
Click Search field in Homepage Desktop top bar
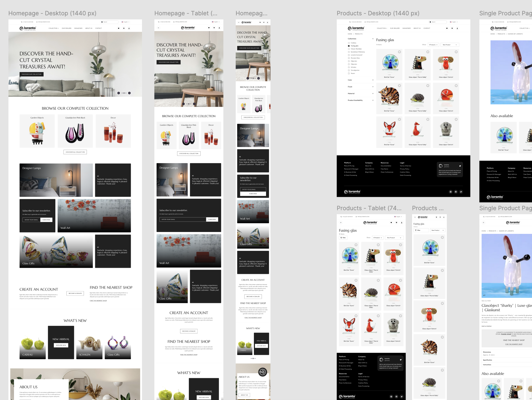(109, 22)
